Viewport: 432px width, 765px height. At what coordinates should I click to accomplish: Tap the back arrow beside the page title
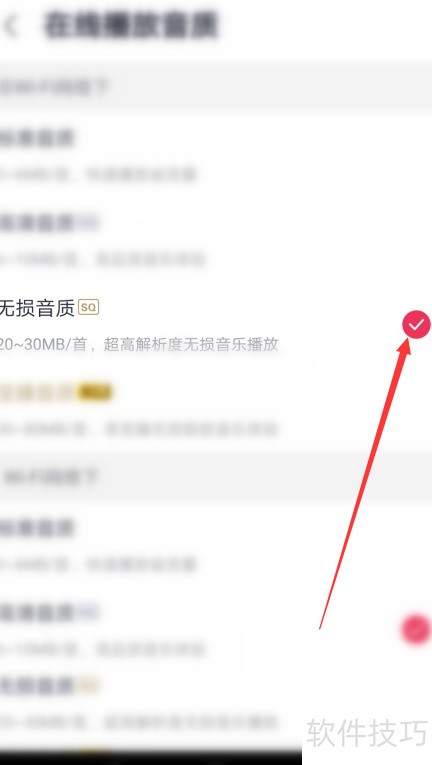[x=11, y=26]
